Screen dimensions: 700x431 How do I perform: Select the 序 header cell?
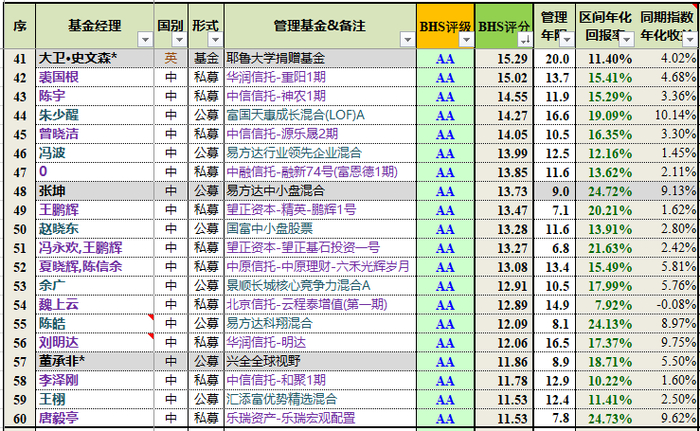[20, 26]
